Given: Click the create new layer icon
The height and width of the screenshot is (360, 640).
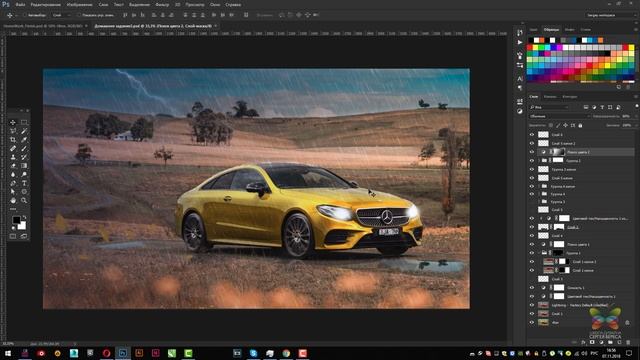Looking at the screenshot, I should [x=619, y=342].
